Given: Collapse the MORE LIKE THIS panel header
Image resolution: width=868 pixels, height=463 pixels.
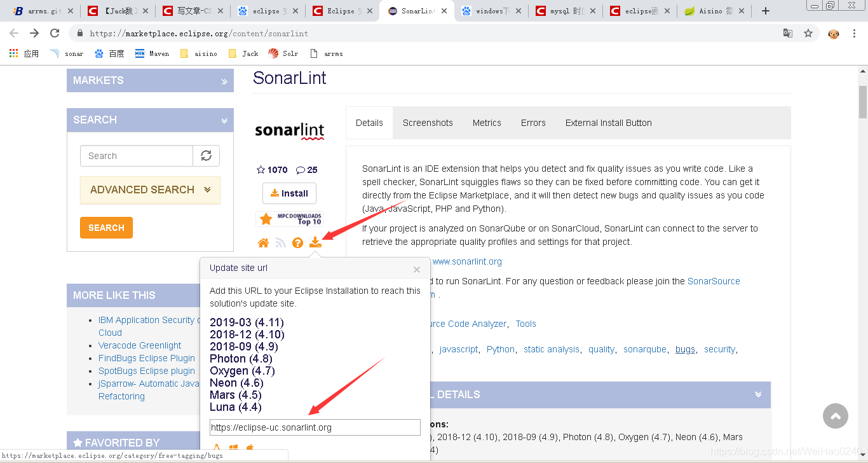Looking at the screenshot, I should point(133,295).
